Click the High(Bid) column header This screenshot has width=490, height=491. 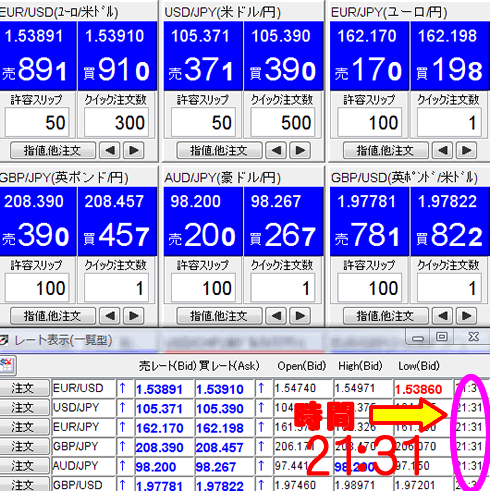click(360, 366)
